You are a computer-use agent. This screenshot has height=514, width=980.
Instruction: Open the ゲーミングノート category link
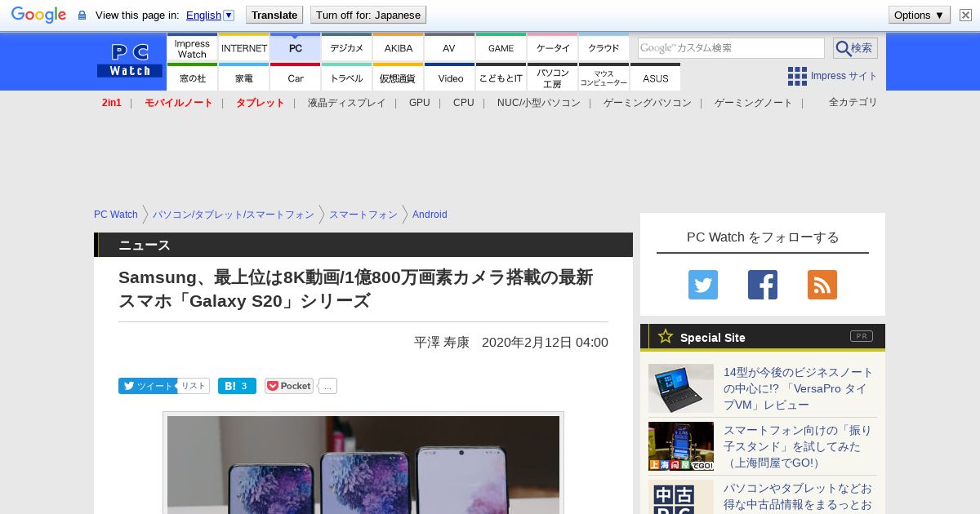pos(754,103)
